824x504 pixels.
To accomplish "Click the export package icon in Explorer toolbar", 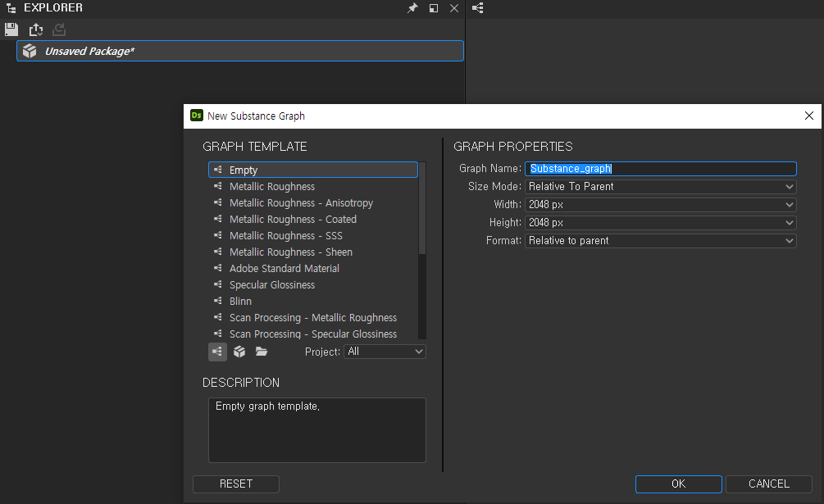I will 36,30.
